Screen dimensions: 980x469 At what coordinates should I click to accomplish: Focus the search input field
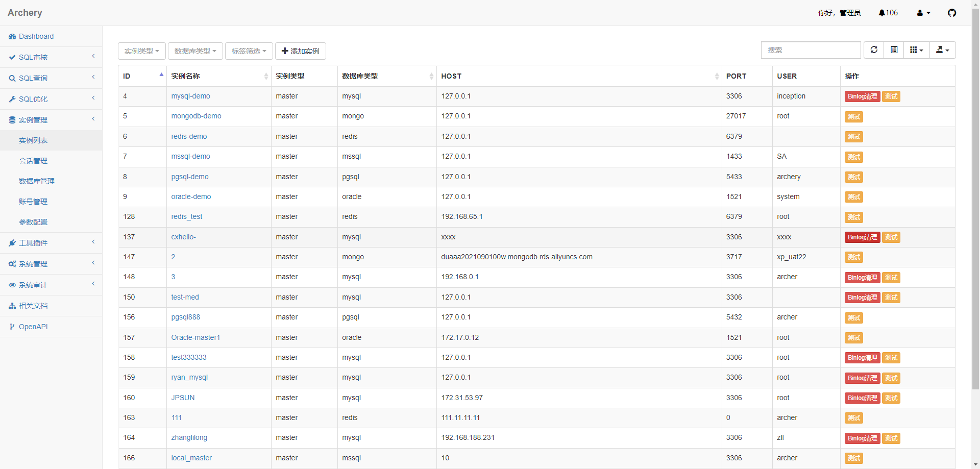811,50
